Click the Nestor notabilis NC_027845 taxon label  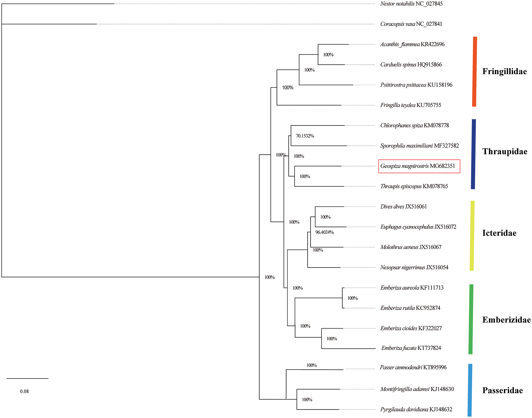[x=411, y=4]
